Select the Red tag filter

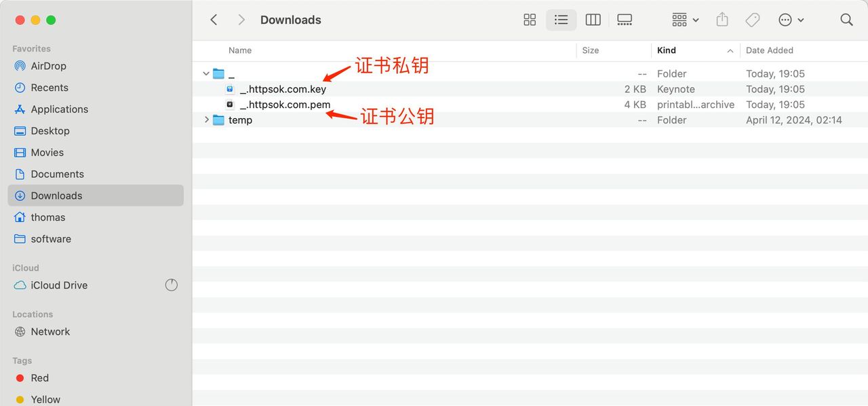click(x=39, y=378)
